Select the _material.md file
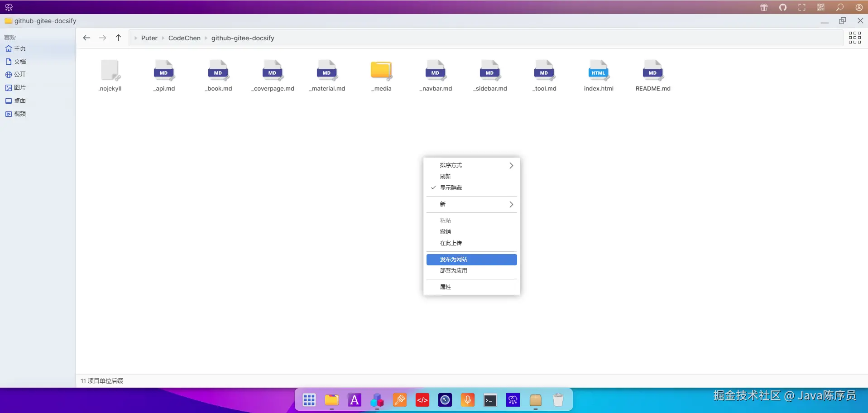The image size is (868, 413). pos(327,76)
